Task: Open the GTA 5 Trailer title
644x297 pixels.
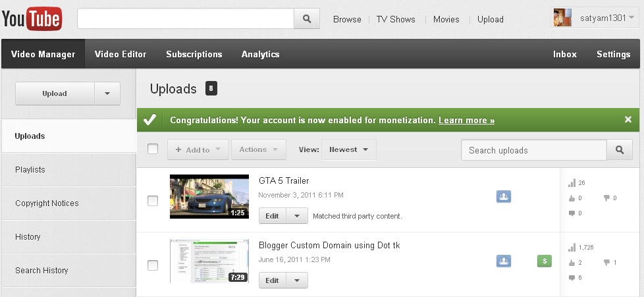Action: (284, 180)
